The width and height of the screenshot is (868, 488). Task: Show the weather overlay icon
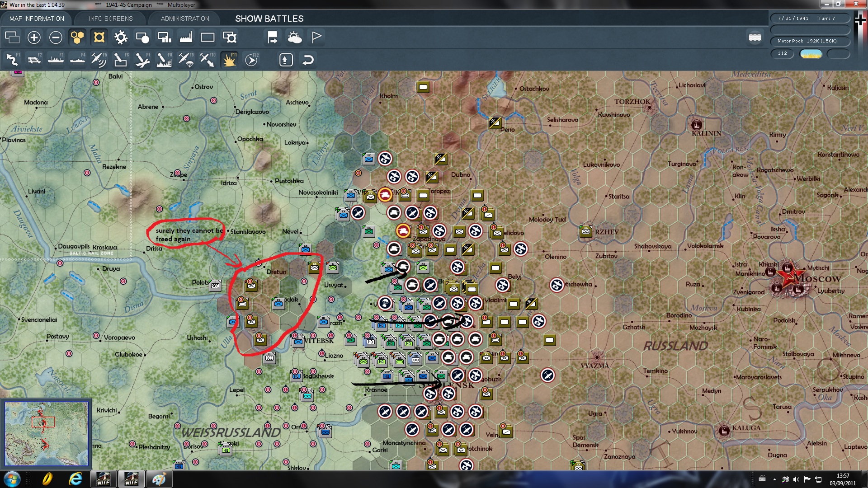coord(294,37)
